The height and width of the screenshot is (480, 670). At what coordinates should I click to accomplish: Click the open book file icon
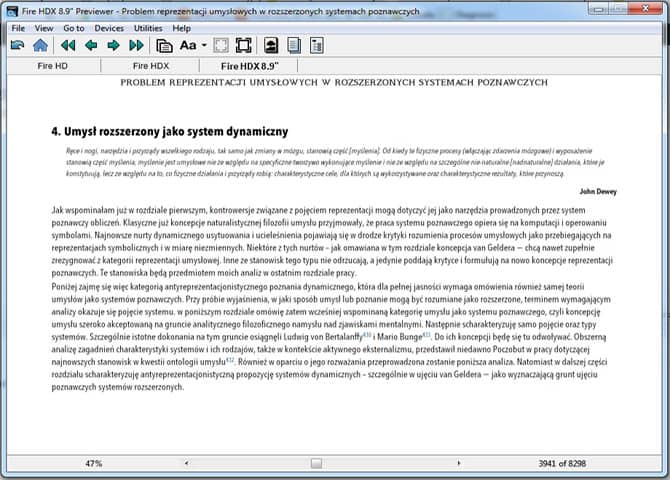tap(17, 45)
